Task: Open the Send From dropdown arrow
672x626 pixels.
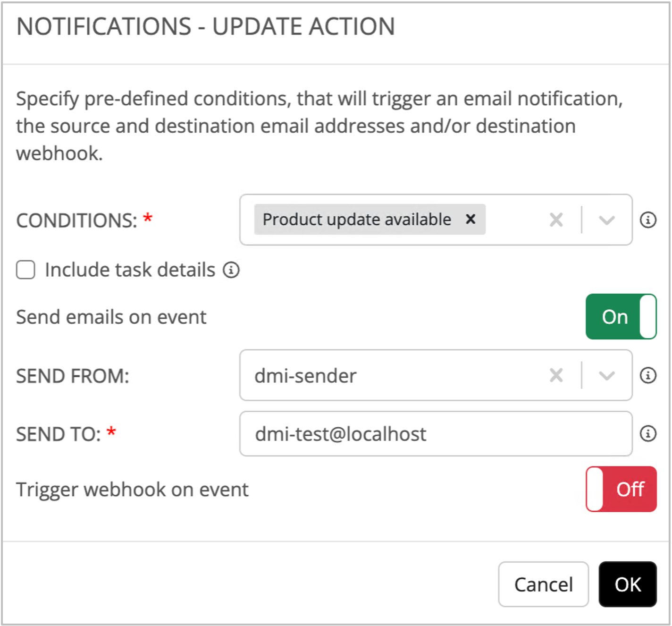Action: pos(606,375)
